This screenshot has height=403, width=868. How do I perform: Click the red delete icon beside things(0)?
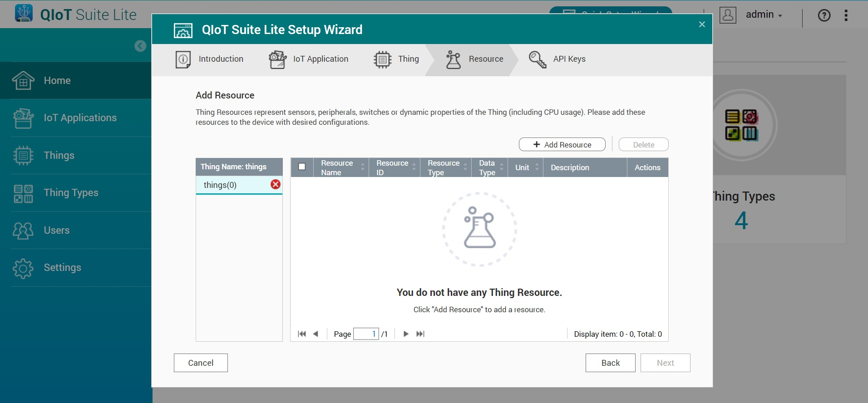275,184
